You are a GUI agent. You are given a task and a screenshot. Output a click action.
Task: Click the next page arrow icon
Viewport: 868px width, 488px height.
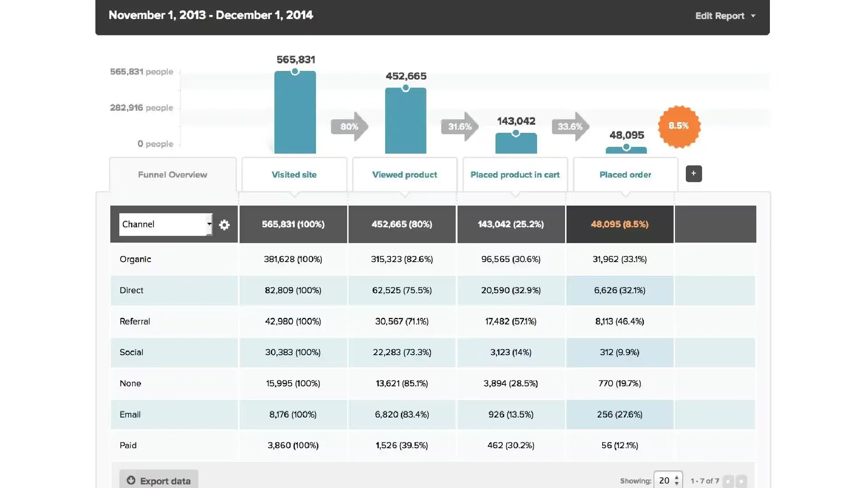(x=741, y=481)
